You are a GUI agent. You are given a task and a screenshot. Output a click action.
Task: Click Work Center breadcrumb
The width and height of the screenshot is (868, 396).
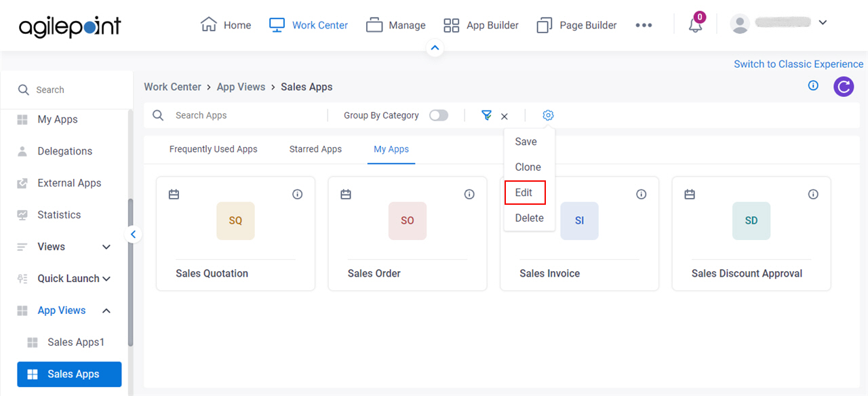tap(172, 87)
